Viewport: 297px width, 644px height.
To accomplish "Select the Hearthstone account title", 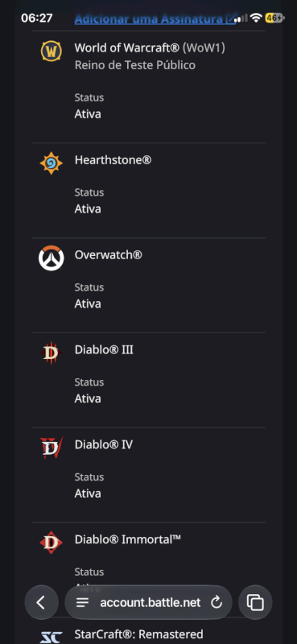I will pyautogui.click(x=113, y=159).
